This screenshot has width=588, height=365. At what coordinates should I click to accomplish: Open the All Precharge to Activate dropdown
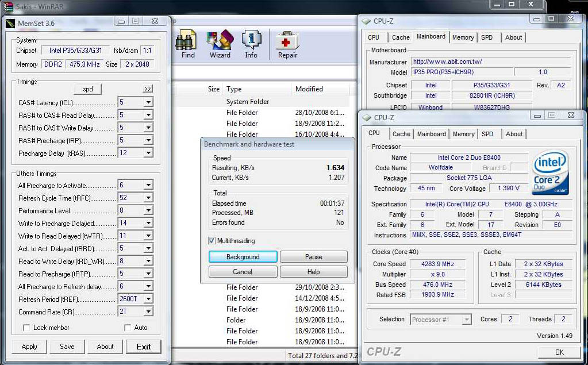click(148, 185)
